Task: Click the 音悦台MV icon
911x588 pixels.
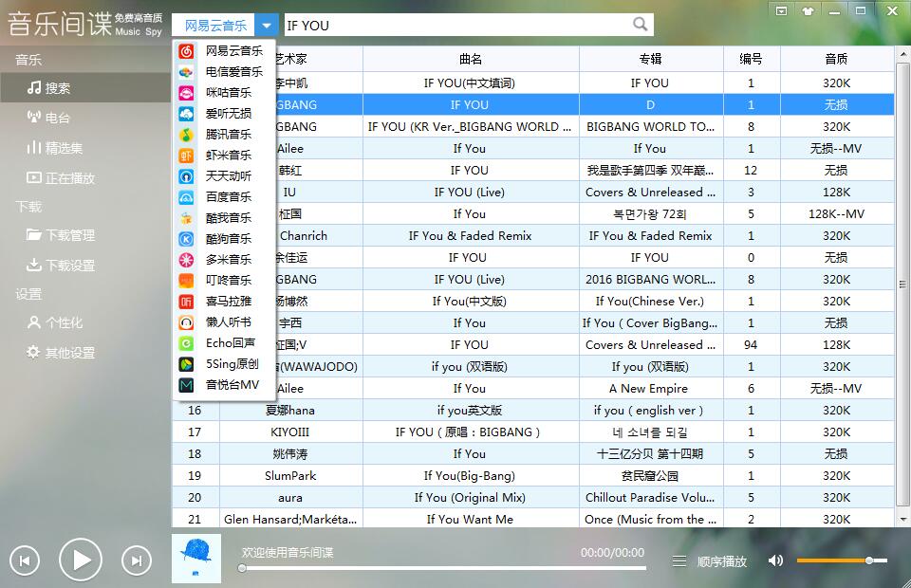Action: (186, 385)
